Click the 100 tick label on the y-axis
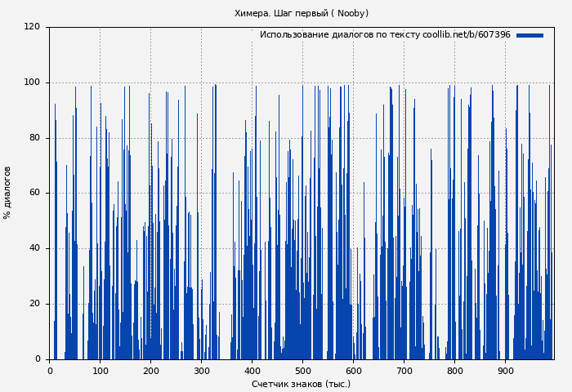This screenshot has width=572, height=392. pos(32,82)
